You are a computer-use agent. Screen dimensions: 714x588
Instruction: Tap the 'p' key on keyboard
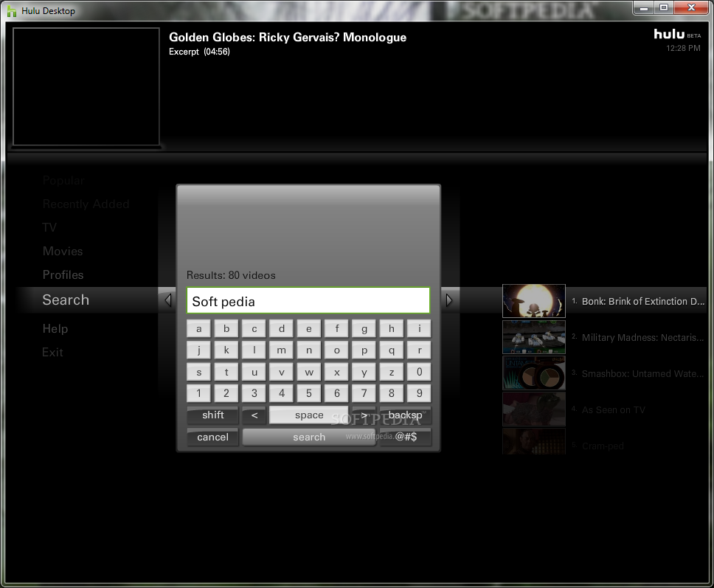click(364, 350)
